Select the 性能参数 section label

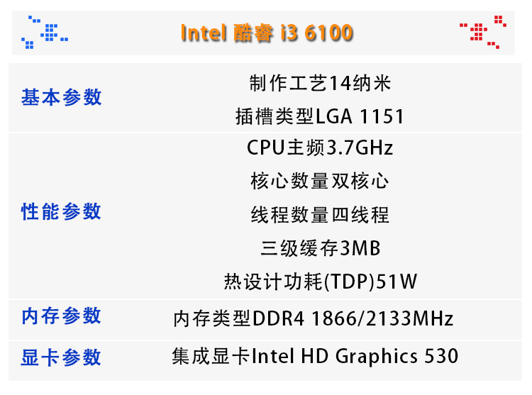[62, 211]
